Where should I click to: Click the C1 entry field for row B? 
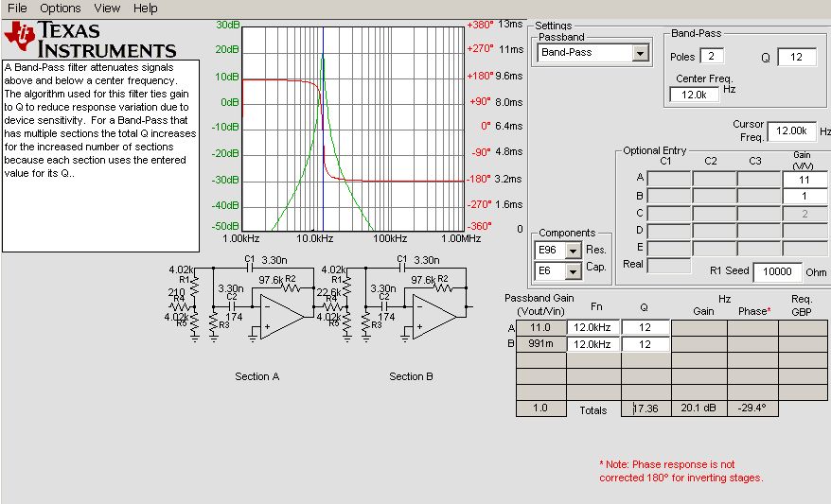pos(669,196)
